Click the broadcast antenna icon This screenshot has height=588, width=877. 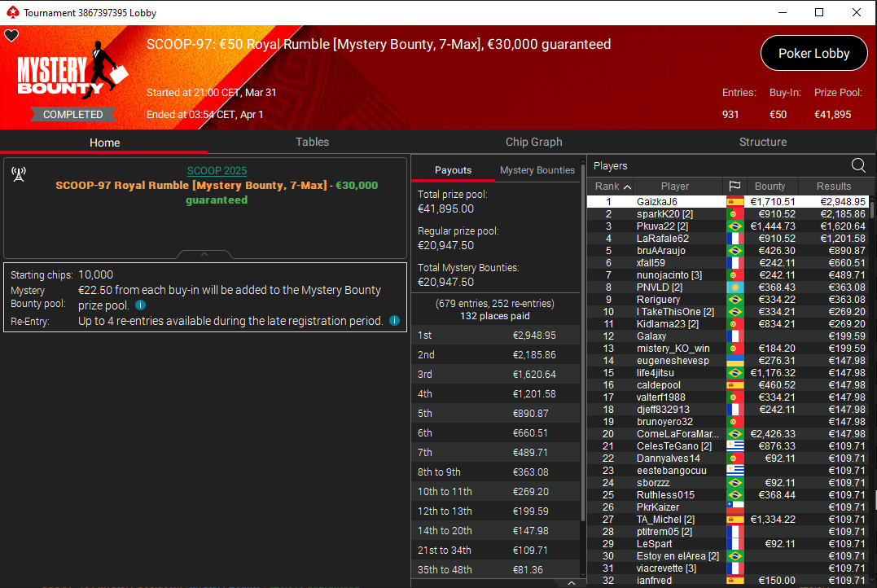(x=19, y=174)
